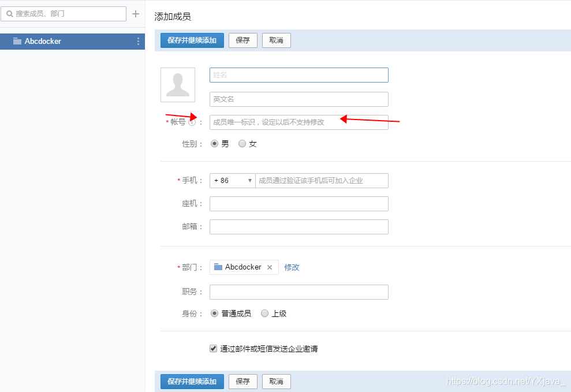Toggle send invitation by email or SMS checkbox
Image resolution: width=571 pixels, height=392 pixels.
214,349
